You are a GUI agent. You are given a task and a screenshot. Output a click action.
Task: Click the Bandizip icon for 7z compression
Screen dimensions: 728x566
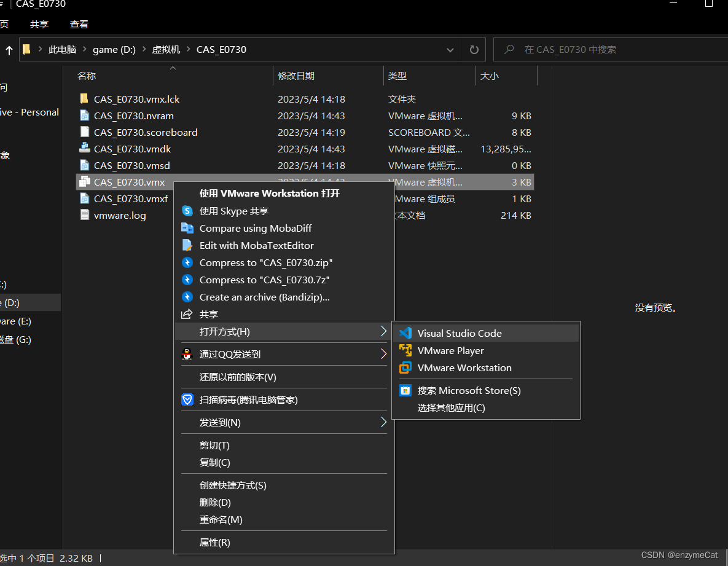(x=187, y=280)
